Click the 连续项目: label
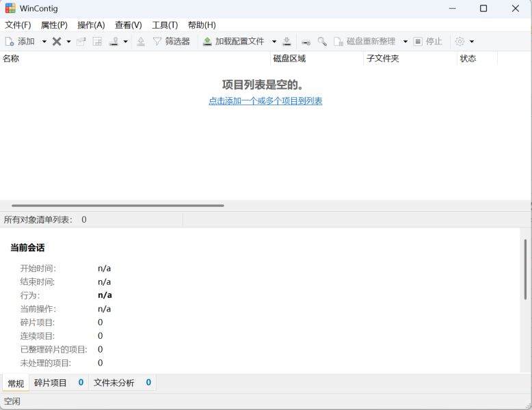The height and width of the screenshot is (410, 532). pos(38,336)
